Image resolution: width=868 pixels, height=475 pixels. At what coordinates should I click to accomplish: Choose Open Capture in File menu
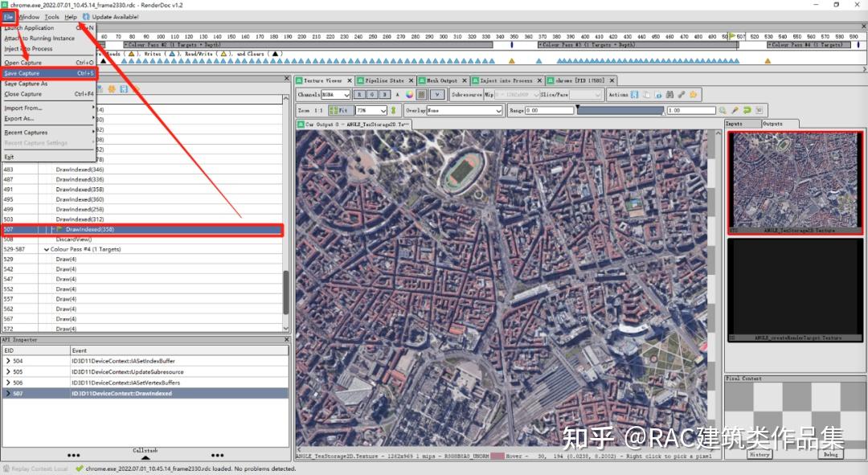click(49, 63)
